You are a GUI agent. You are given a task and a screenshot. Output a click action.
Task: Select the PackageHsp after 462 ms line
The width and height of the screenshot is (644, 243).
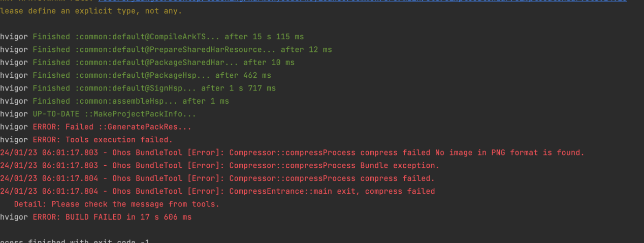(136, 75)
